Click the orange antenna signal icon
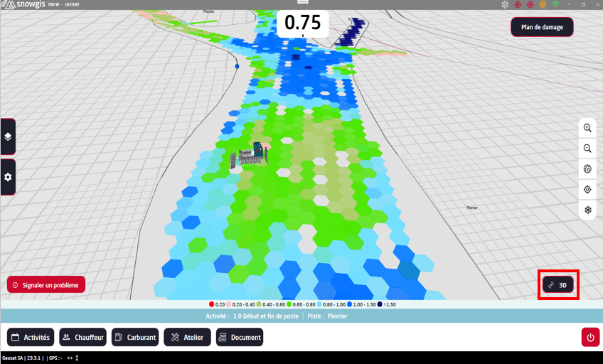Viewport: 603px width, 364px height. pyautogui.click(x=543, y=5)
